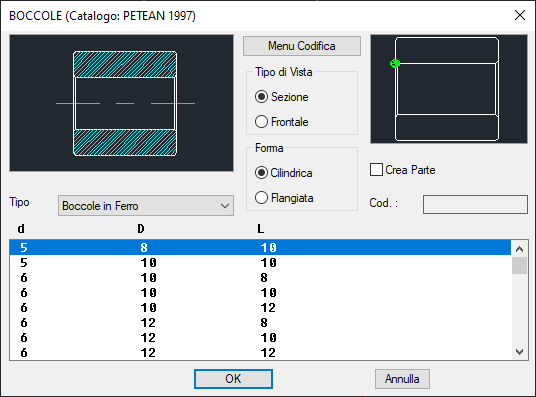The width and height of the screenshot is (536, 397).
Task: Click the list scroll down arrow
Action: tap(519, 352)
